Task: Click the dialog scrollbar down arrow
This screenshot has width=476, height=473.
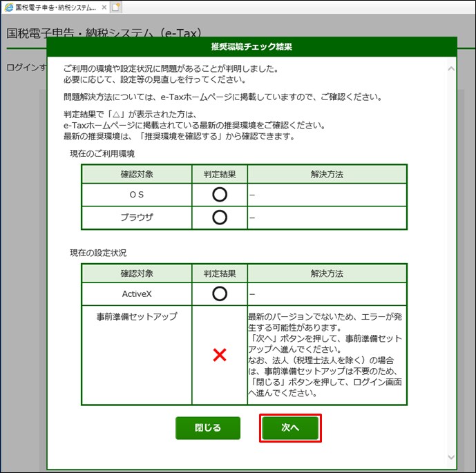Action: (451, 457)
